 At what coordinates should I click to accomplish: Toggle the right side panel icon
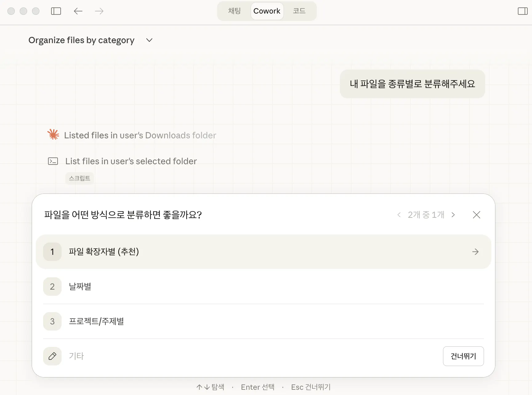pos(522,11)
